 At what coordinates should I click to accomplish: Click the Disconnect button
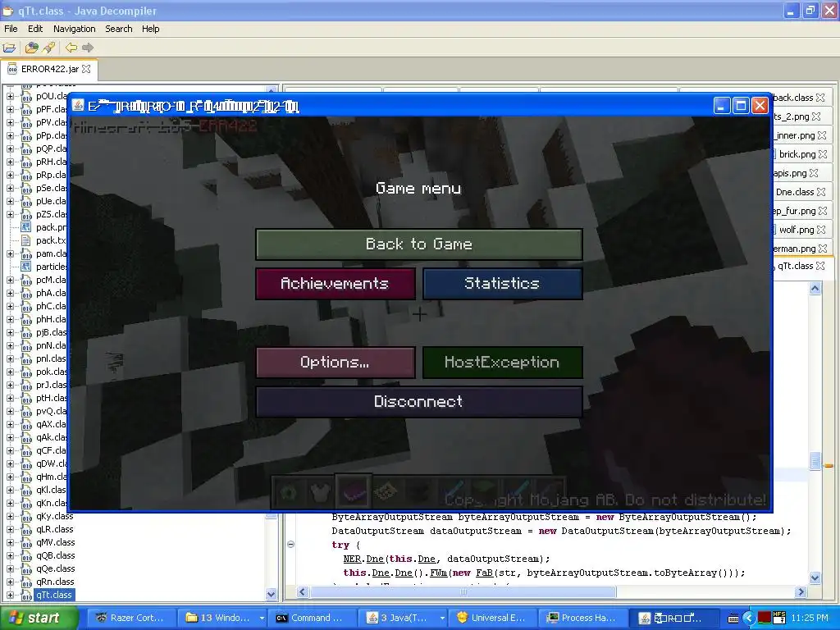[x=419, y=402]
